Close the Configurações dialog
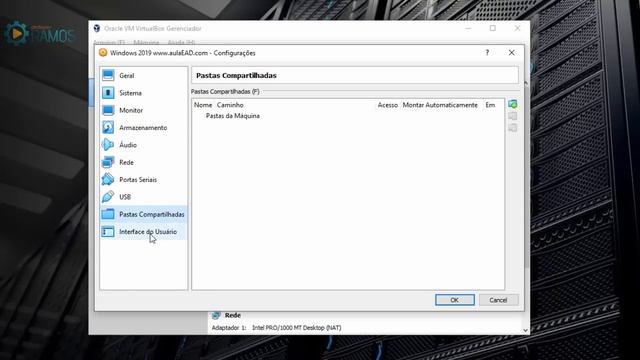 tap(511, 53)
